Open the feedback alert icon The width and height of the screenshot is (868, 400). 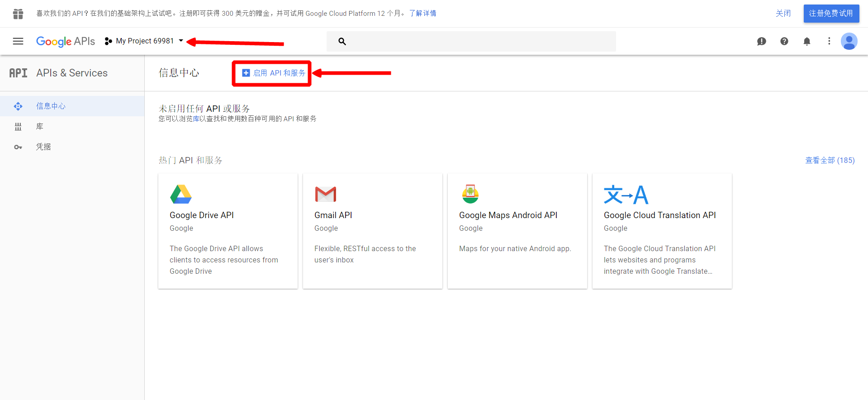(762, 41)
